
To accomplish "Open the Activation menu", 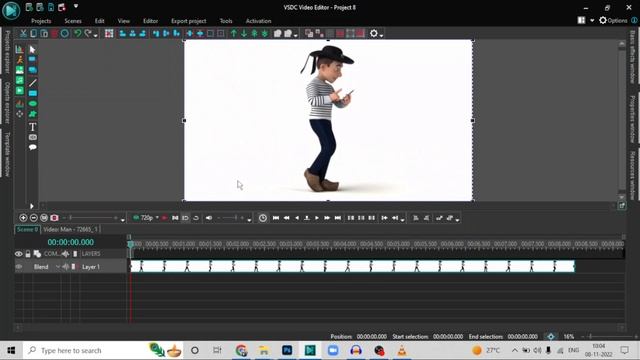I will 258,21.
